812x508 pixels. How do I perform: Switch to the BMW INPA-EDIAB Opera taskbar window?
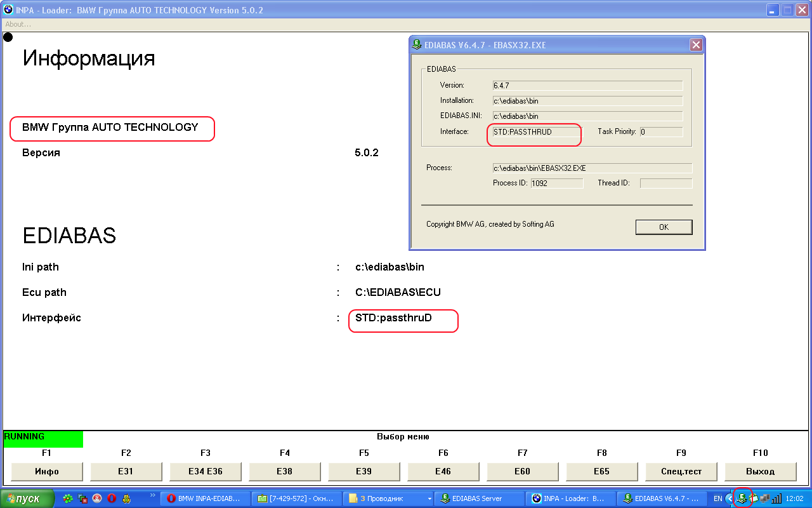pos(204,498)
